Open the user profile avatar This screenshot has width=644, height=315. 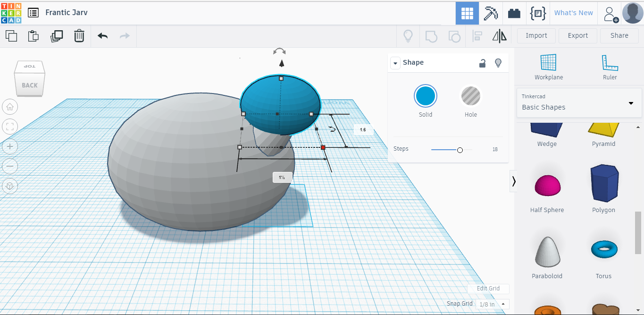click(633, 13)
